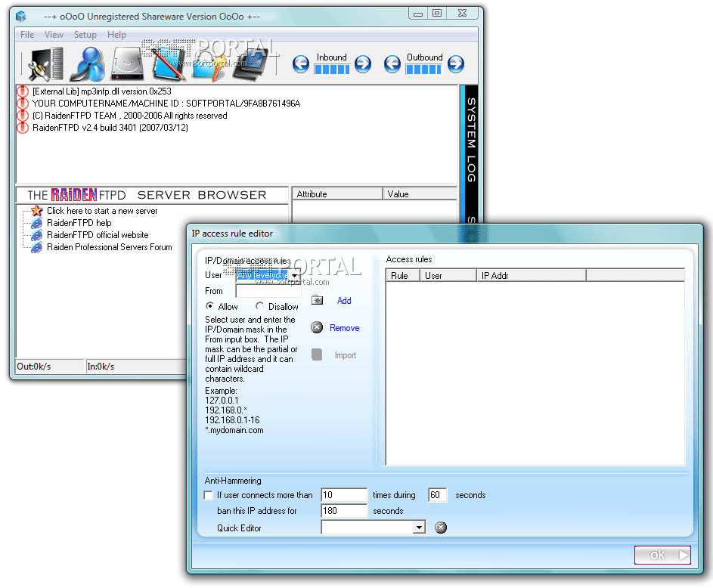
Task: Open the hard drive toolbar icon
Action: [x=127, y=64]
